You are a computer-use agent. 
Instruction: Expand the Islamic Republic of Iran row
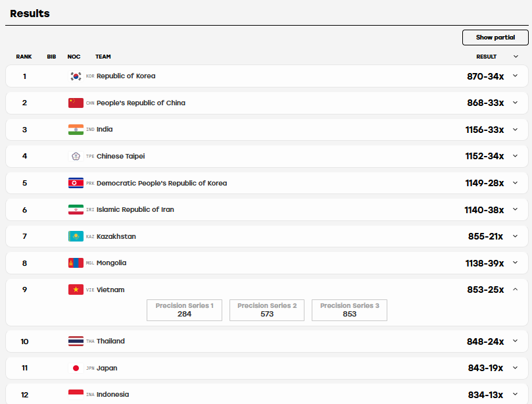[515, 209]
